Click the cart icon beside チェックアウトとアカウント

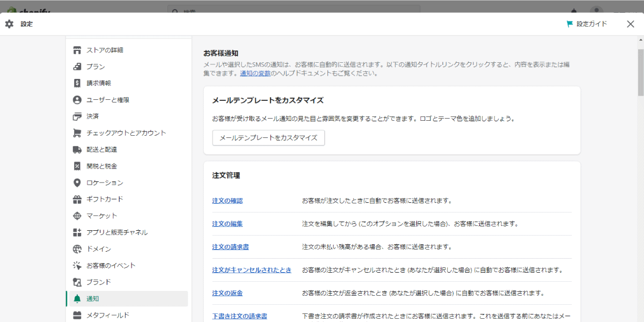tap(77, 133)
